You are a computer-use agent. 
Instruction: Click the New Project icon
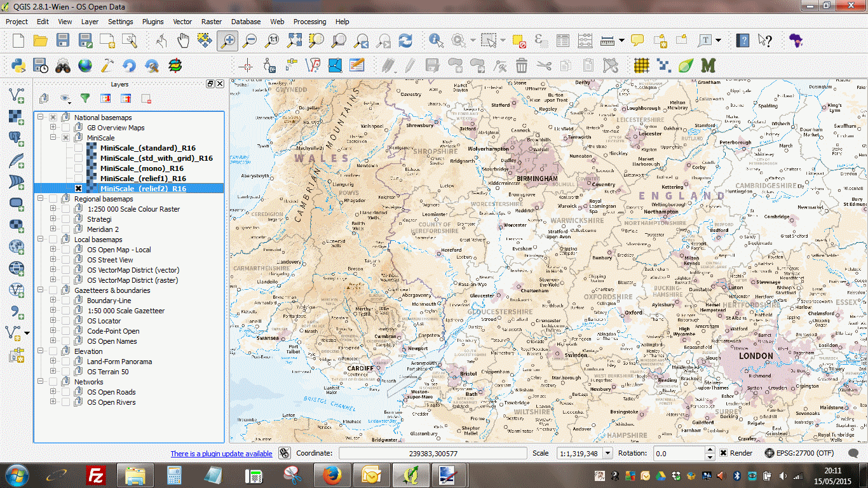click(x=18, y=41)
